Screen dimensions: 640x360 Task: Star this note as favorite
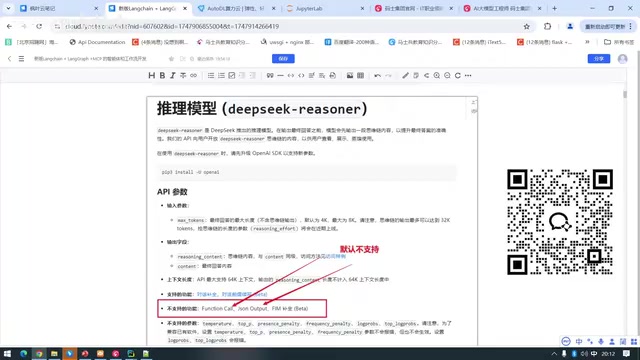(x=171, y=59)
